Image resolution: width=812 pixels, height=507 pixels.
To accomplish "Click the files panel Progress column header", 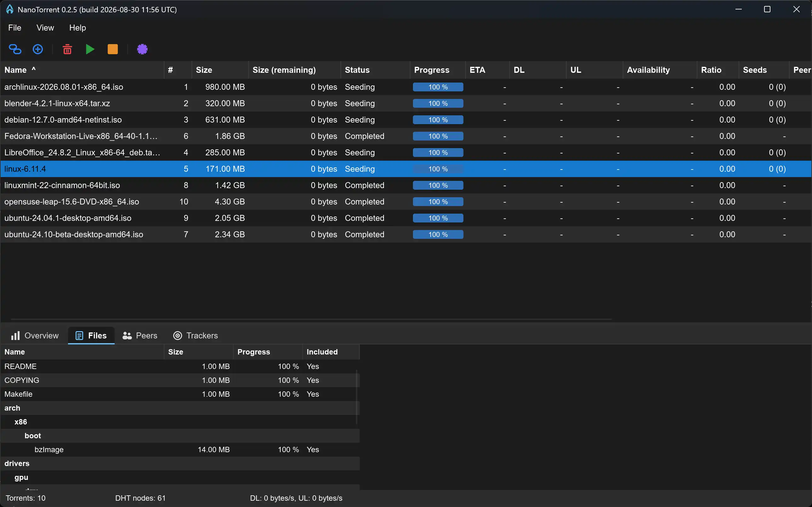I will click(x=268, y=352).
